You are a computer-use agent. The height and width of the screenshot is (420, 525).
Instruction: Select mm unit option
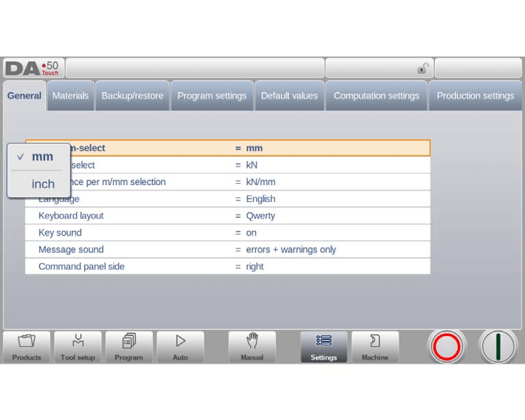[x=42, y=156]
